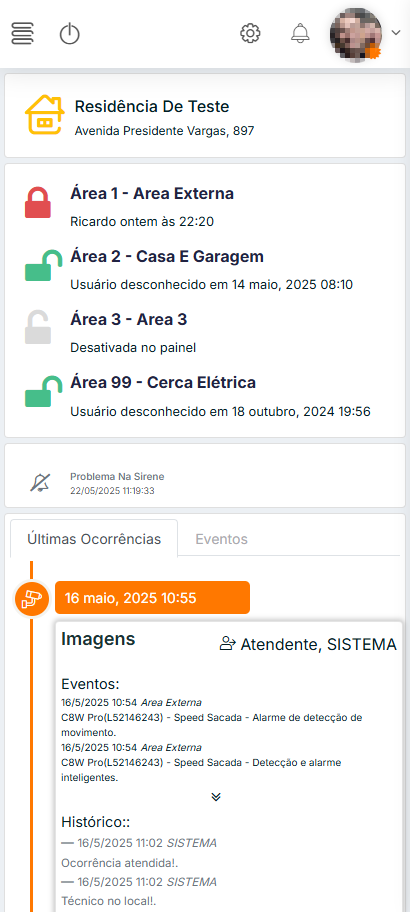Image resolution: width=410 pixels, height=912 pixels.
Task: Open notifications bell icon
Action: (300, 33)
